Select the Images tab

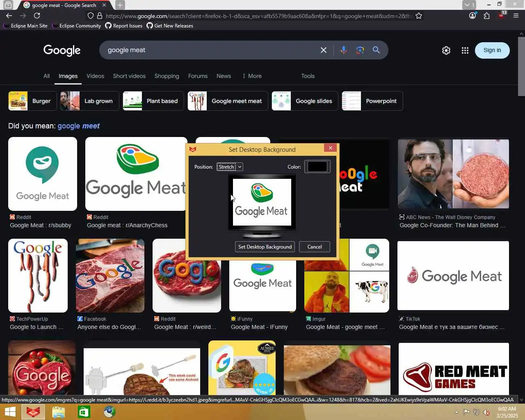pos(68,76)
